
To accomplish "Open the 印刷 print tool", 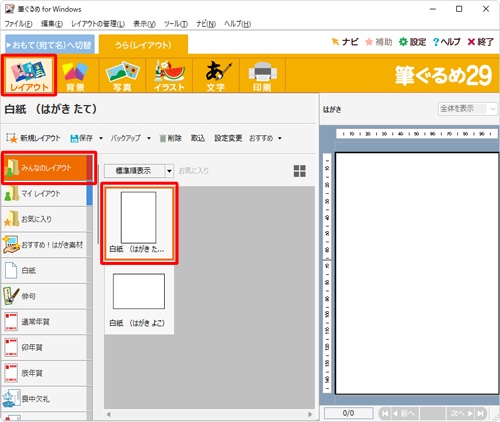I will click(x=262, y=76).
